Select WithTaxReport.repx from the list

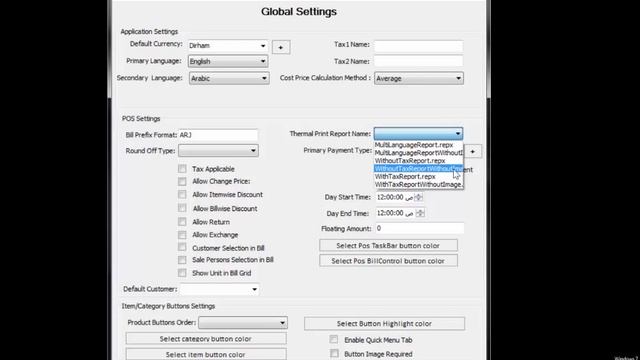click(x=418, y=177)
